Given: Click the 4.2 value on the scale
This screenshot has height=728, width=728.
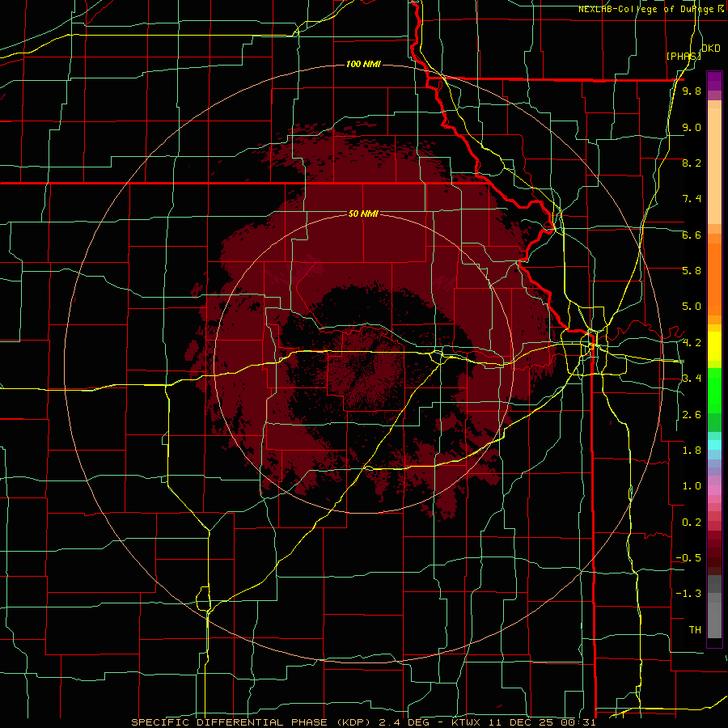Looking at the screenshot, I should [x=692, y=343].
